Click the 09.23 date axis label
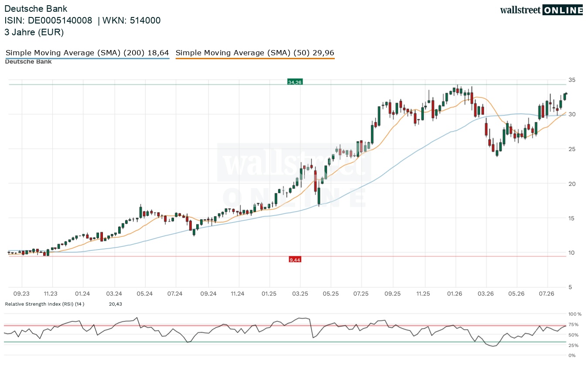 21,294
